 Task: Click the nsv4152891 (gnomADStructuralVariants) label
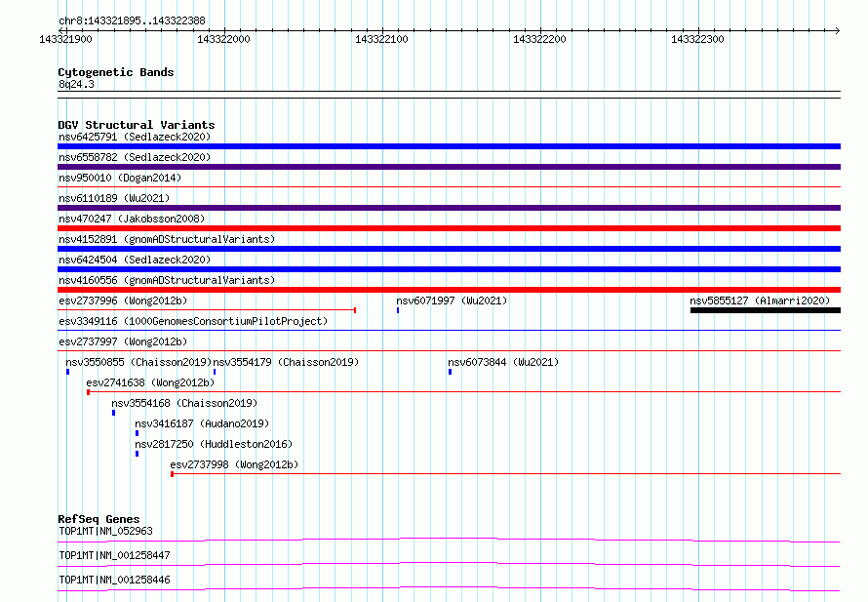(x=167, y=239)
